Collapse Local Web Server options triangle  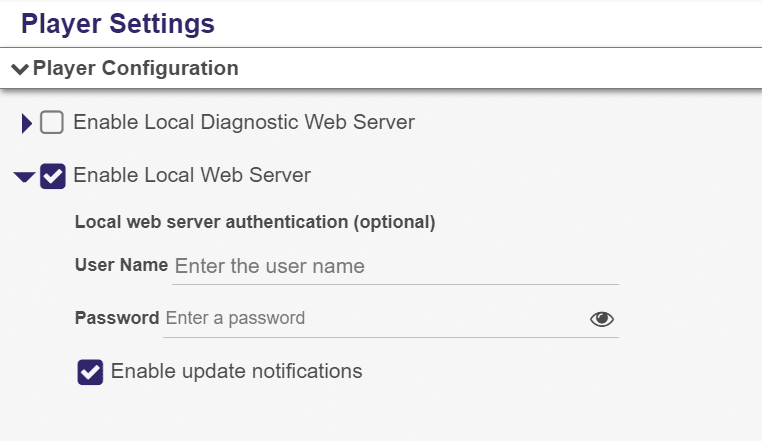[24, 176]
